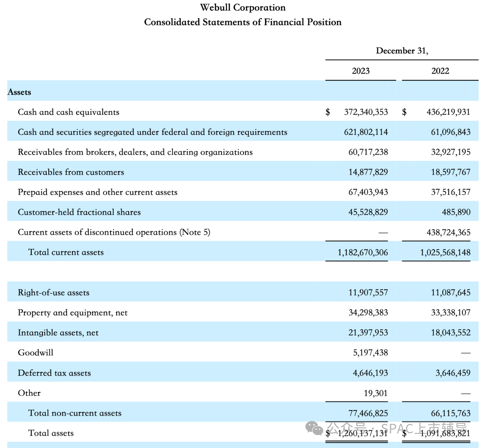This screenshot has width=483, height=448.
Task: Click total assets value 1,091,683,821
Action: [x=445, y=433]
